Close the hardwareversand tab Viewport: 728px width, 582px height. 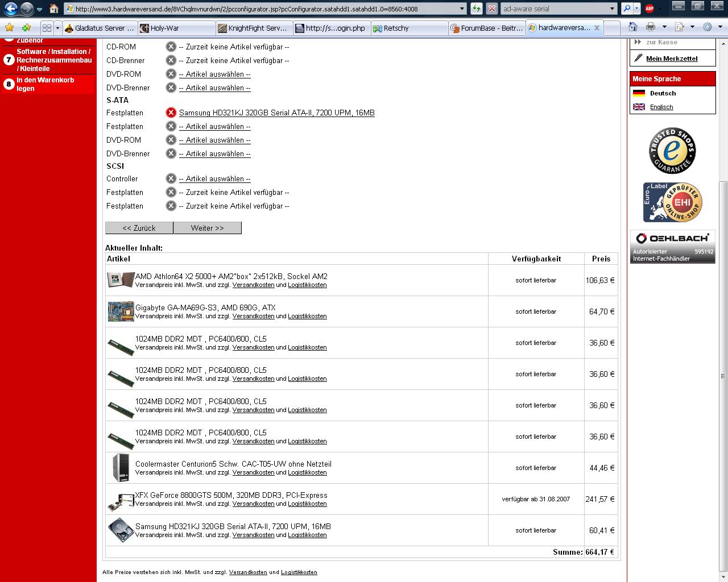pos(597,27)
